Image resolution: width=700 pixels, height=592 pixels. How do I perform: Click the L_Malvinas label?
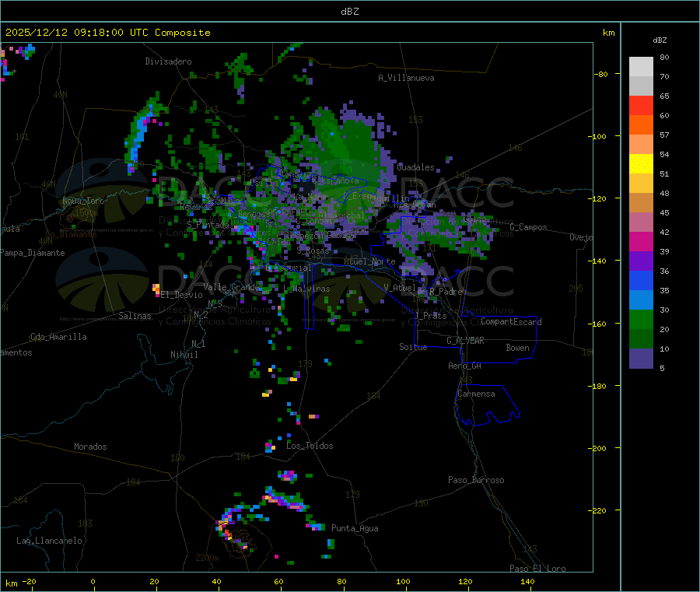click(x=306, y=289)
